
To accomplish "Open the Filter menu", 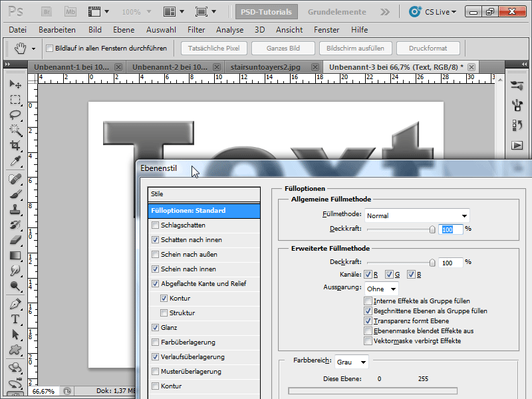I will coord(196,30).
